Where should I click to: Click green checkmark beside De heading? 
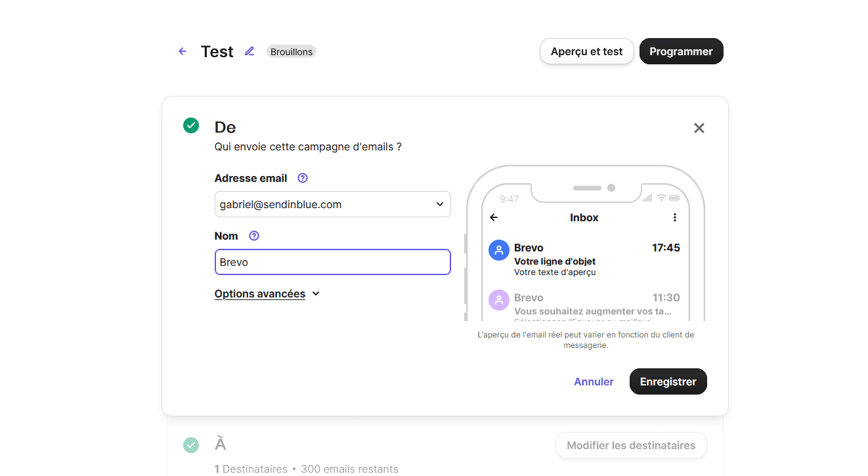click(x=191, y=125)
